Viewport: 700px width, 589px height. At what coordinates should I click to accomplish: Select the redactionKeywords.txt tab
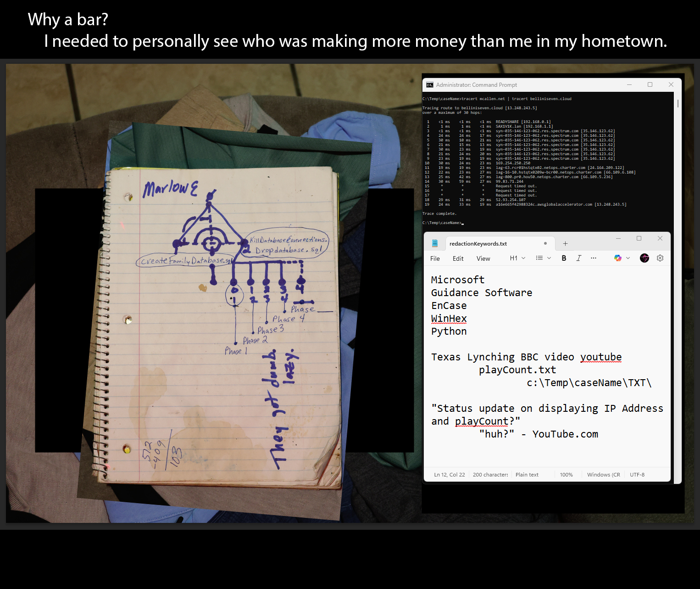(x=478, y=244)
